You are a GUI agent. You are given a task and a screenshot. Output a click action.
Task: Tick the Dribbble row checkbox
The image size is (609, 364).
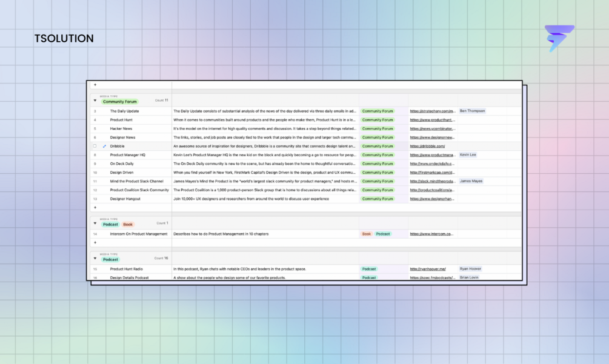tap(95, 146)
